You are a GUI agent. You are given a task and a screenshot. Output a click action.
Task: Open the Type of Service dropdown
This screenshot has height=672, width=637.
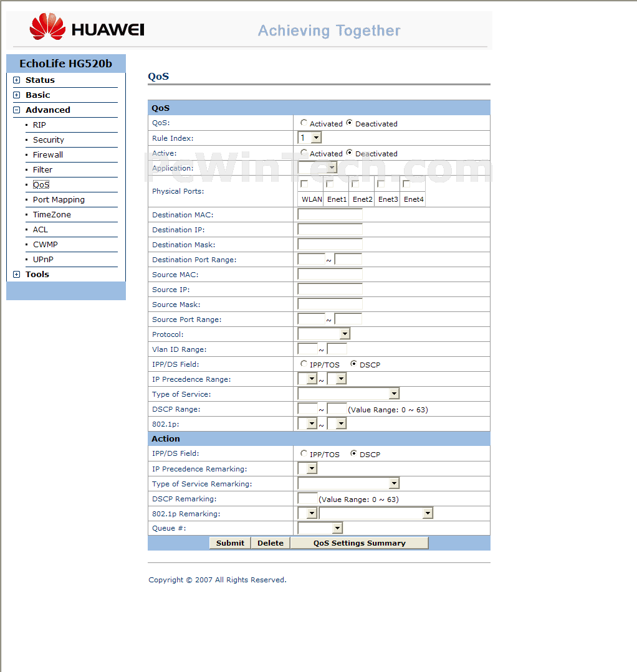coord(349,394)
